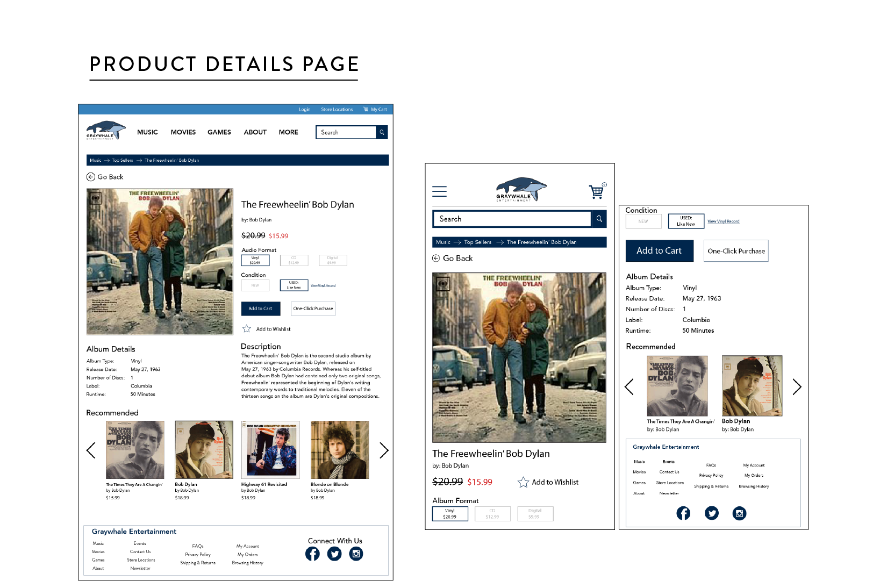887x588 pixels.
Task: Select desktop Digital $9.99 audio format
Action: (x=333, y=260)
